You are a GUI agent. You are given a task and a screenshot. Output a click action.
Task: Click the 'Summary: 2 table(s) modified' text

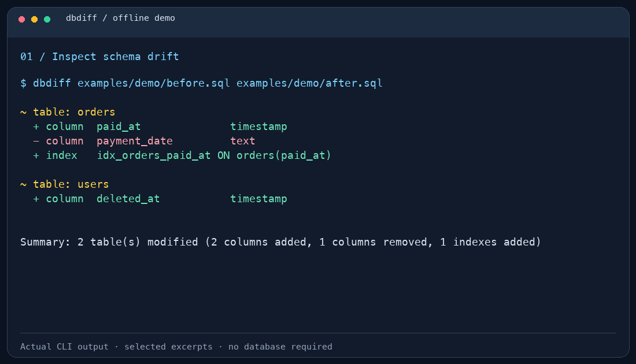(x=109, y=242)
